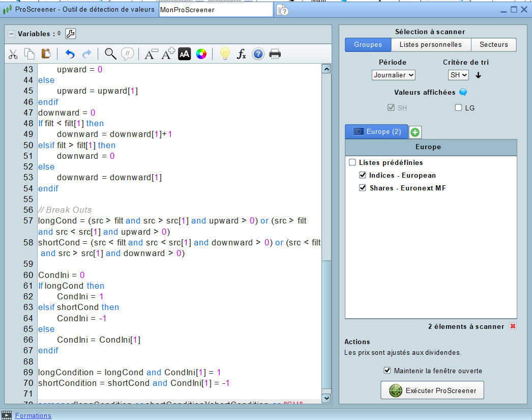This screenshot has width=532, height=420.
Task: Click the code editor scroll up arrow
Action: [x=326, y=69]
